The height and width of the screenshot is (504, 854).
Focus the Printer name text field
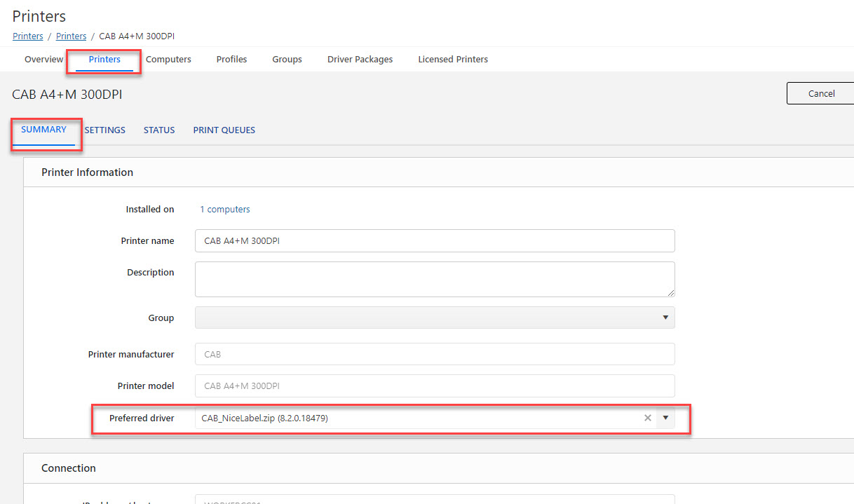click(x=435, y=240)
